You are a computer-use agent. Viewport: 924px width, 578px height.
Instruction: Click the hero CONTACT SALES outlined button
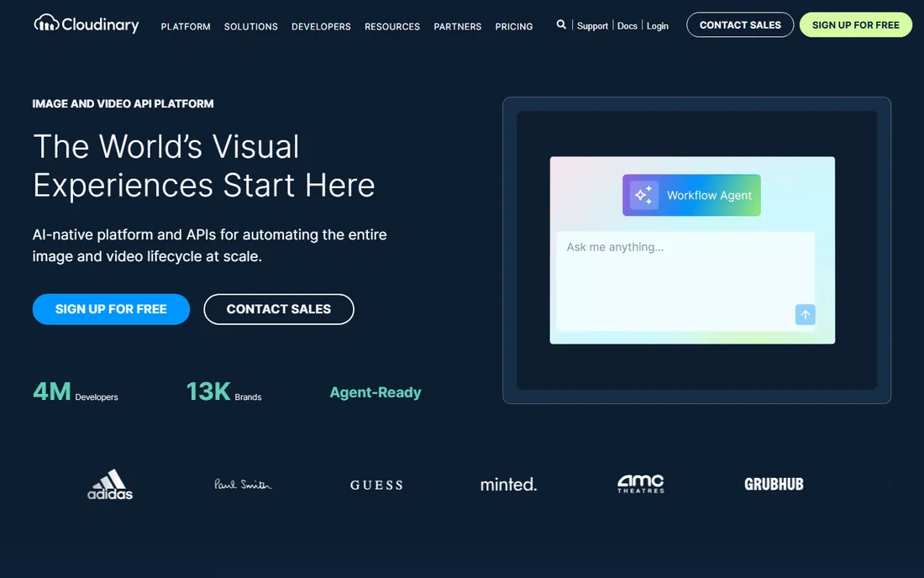pyautogui.click(x=279, y=309)
